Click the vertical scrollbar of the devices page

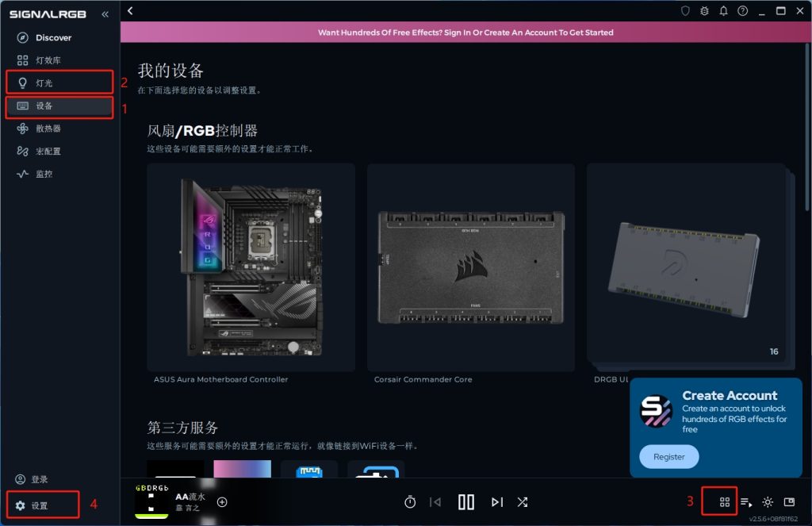(x=806, y=127)
